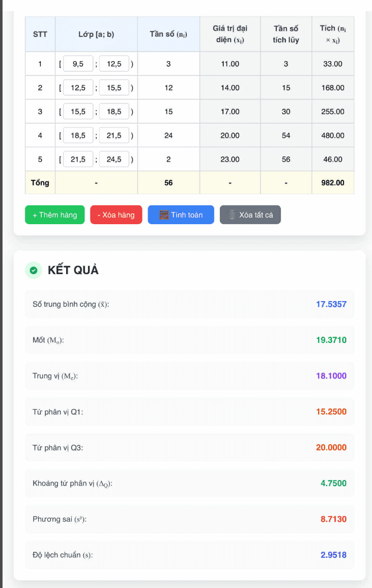Click the Tứ phân vị Q1 label
The width and height of the screenshot is (372, 588).
[58, 412]
